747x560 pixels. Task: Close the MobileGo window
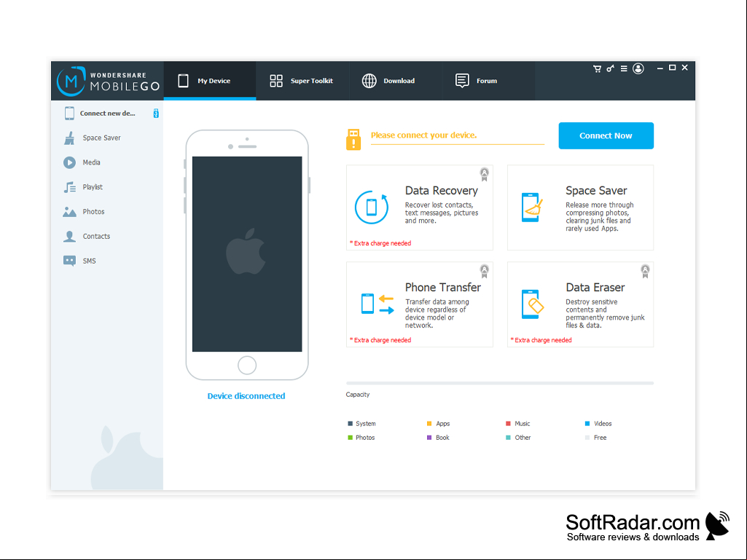tap(684, 68)
